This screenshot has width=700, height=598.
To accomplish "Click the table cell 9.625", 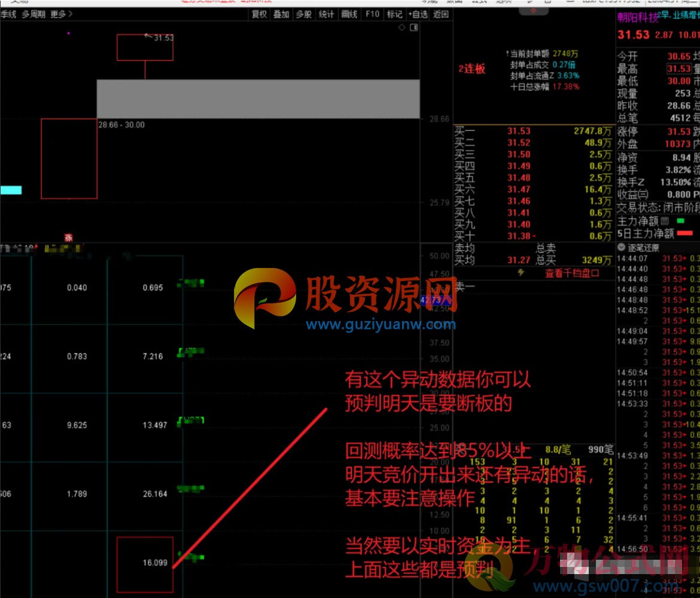I will coord(77,425).
